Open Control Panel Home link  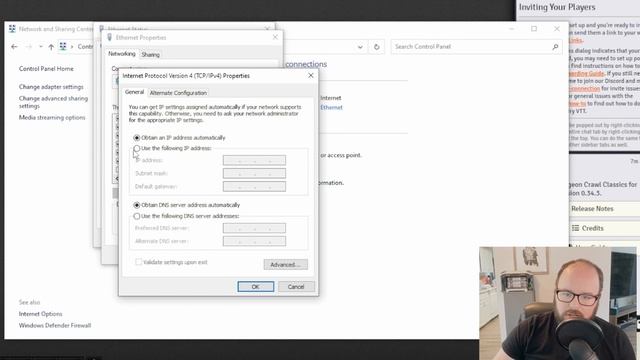[46, 69]
